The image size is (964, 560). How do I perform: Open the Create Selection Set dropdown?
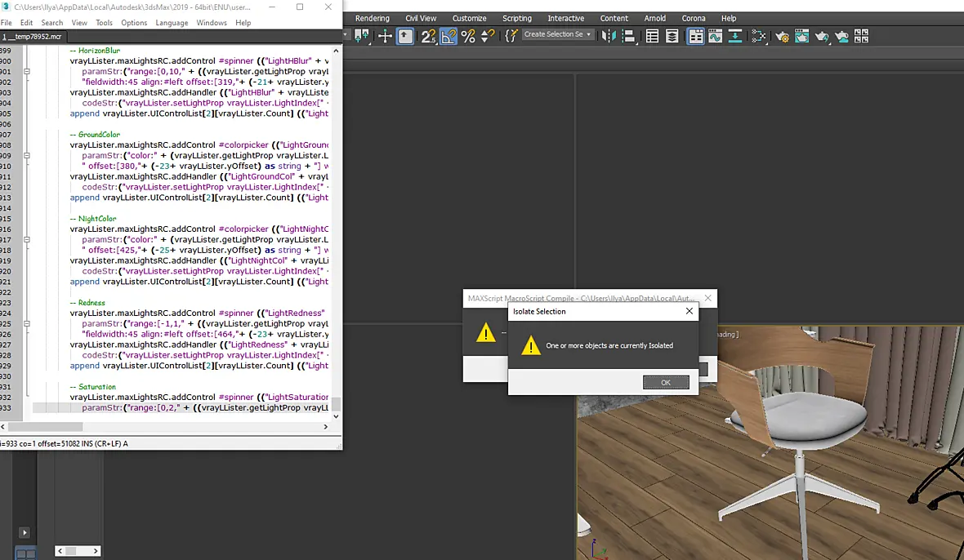(558, 34)
